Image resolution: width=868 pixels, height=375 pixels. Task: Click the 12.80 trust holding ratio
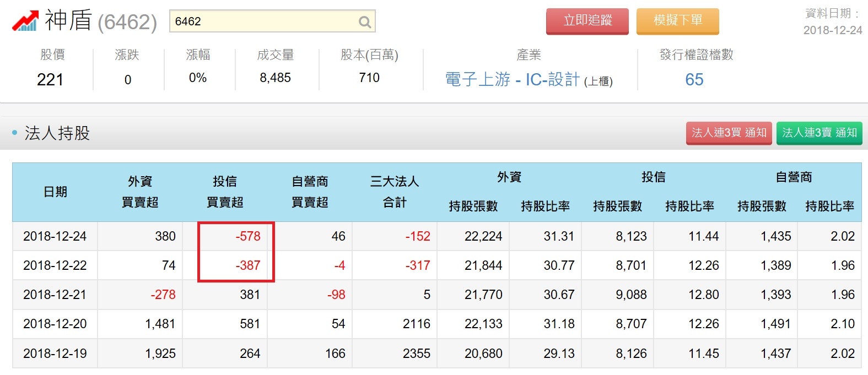(704, 295)
